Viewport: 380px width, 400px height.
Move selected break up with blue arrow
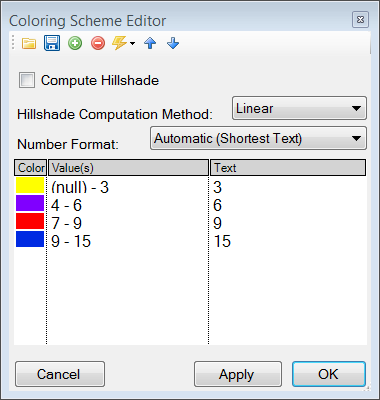pyautogui.click(x=150, y=43)
